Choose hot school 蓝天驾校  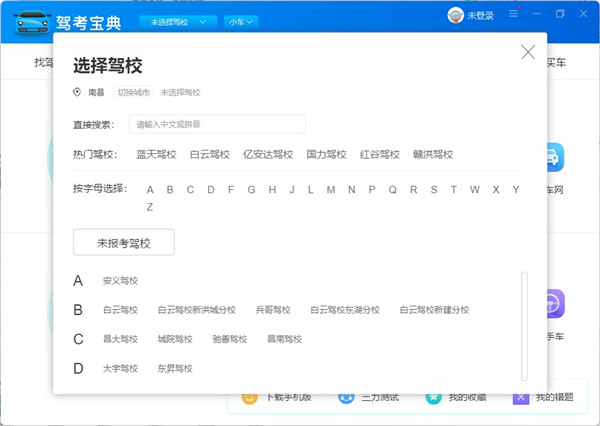coord(156,155)
